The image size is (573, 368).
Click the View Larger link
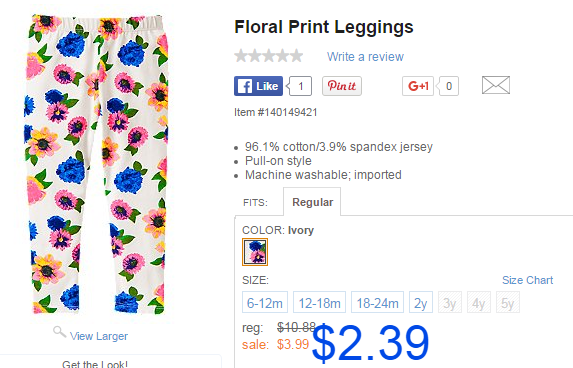(x=99, y=336)
